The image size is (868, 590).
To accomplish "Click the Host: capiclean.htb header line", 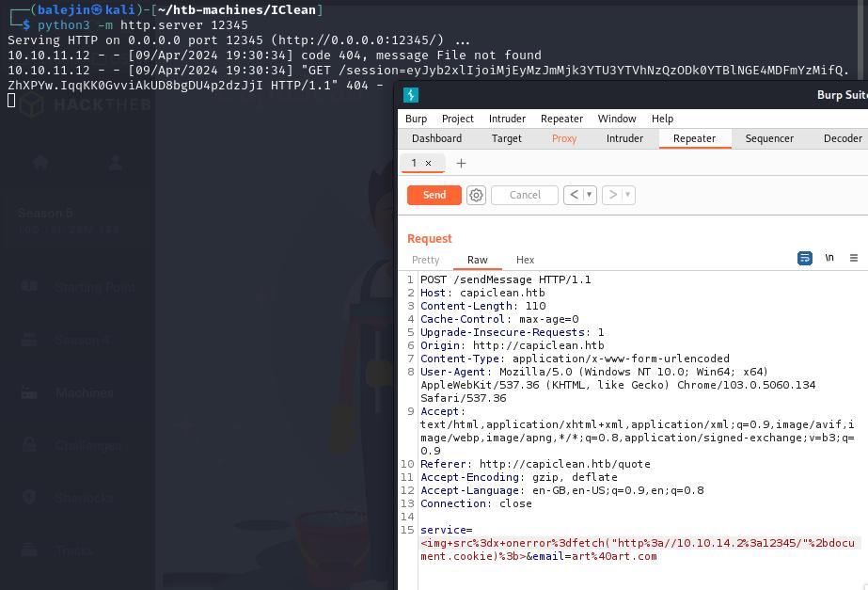I will (x=482, y=293).
